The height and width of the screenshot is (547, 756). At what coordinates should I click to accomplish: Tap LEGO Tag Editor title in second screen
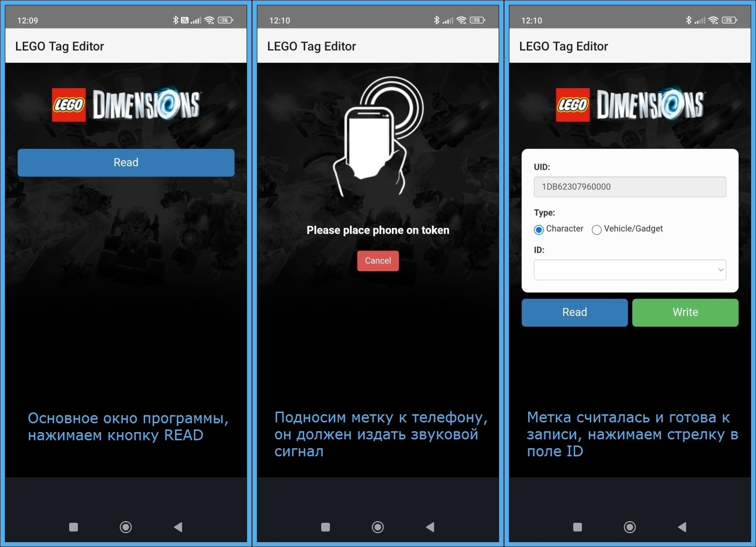tap(311, 46)
